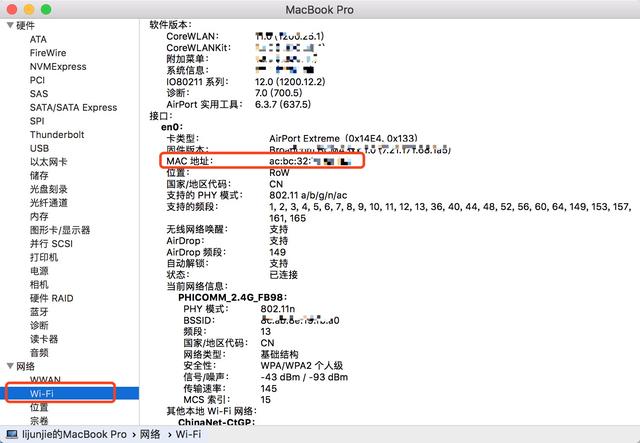Select 相机 camera entry

click(39, 284)
